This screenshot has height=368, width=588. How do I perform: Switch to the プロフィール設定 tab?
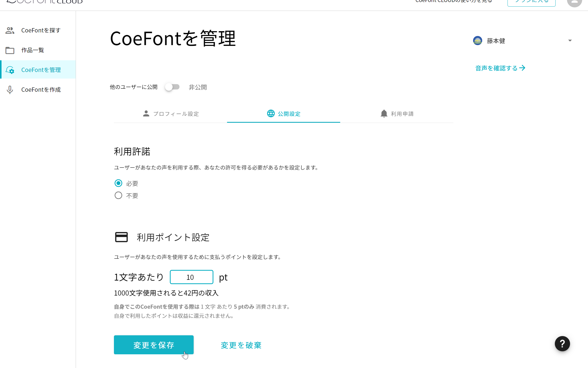(170, 114)
